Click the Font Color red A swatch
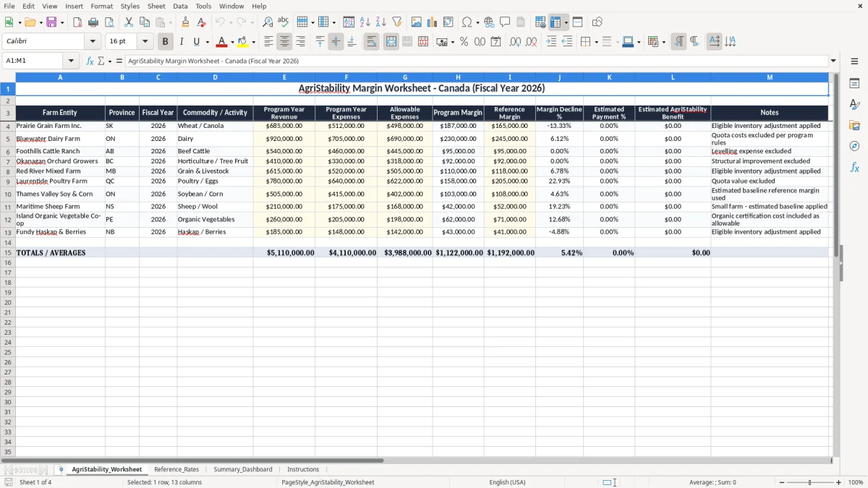868x488 pixels. coord(222,41)
